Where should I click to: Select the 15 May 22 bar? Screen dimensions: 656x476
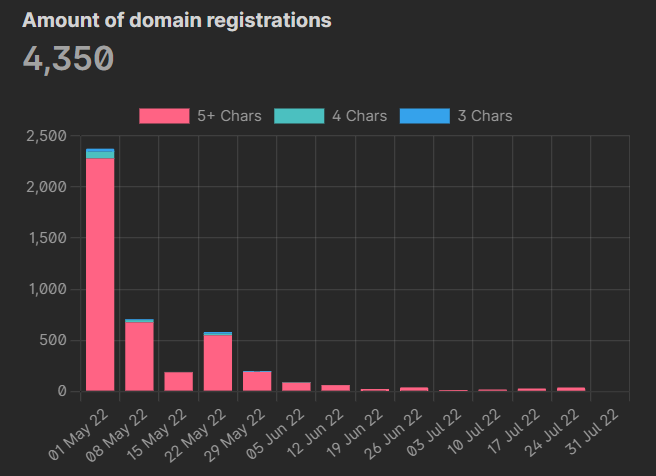pos(178,381)
